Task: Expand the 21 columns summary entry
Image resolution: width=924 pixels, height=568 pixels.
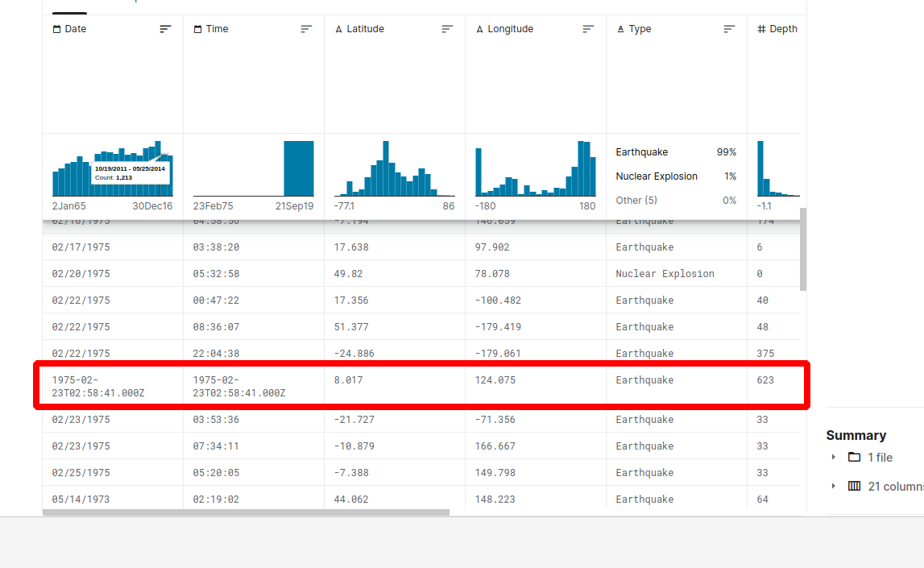Action: coord(832,485)
